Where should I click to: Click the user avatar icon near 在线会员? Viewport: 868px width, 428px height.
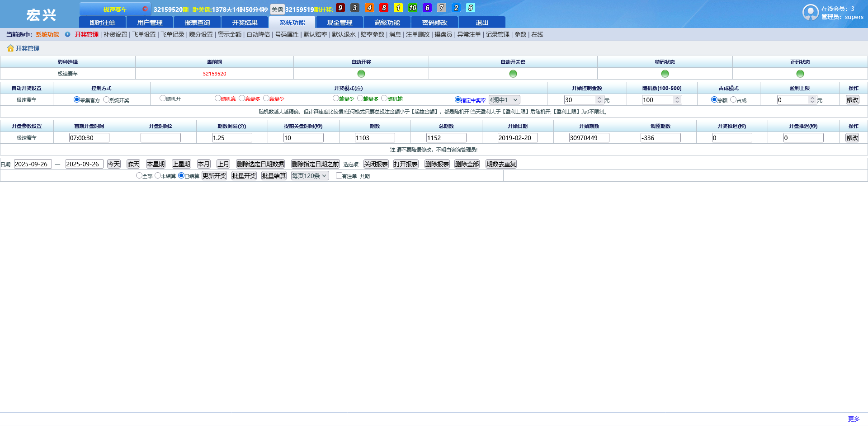point(811,12)
